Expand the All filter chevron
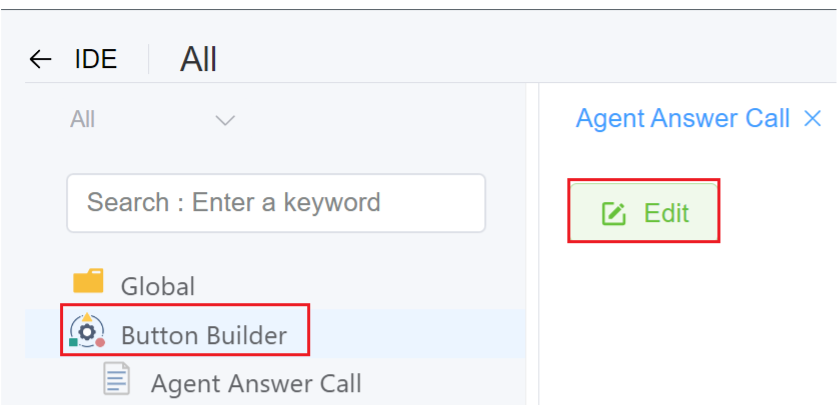This screenshot has height=405, width=840. pos(226,121)
